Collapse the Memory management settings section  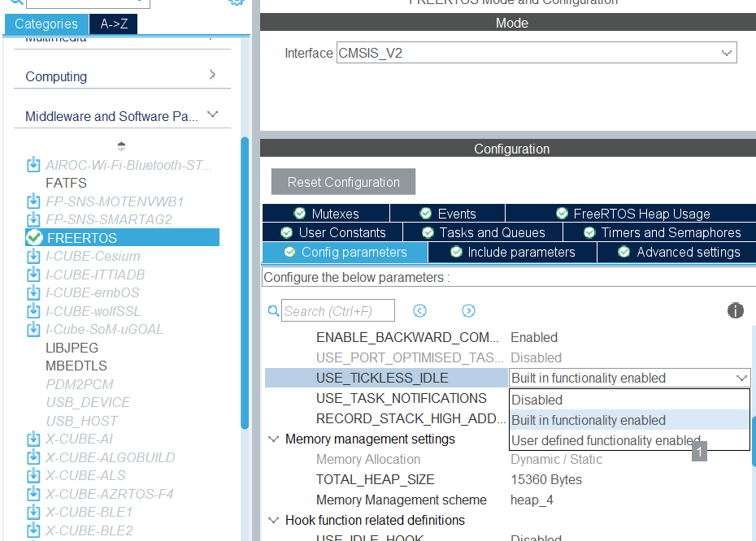click(274, 439)
